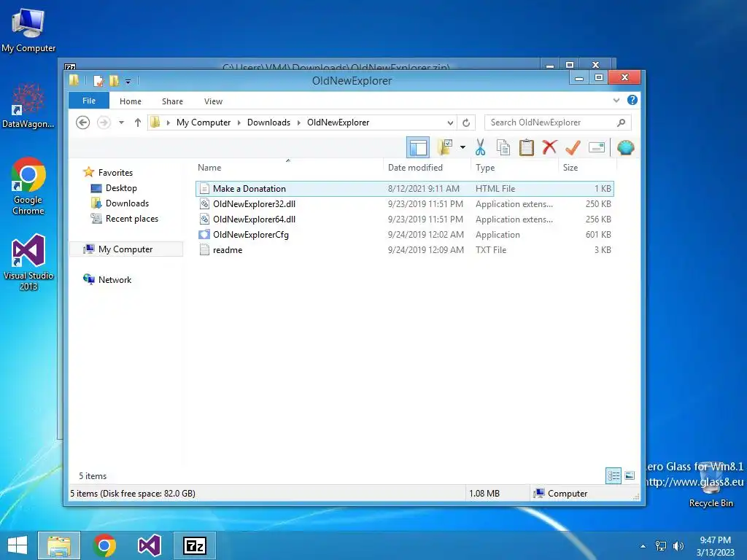
Task: Open Folder Options toolbar icon
Action: tap(445, 147)
